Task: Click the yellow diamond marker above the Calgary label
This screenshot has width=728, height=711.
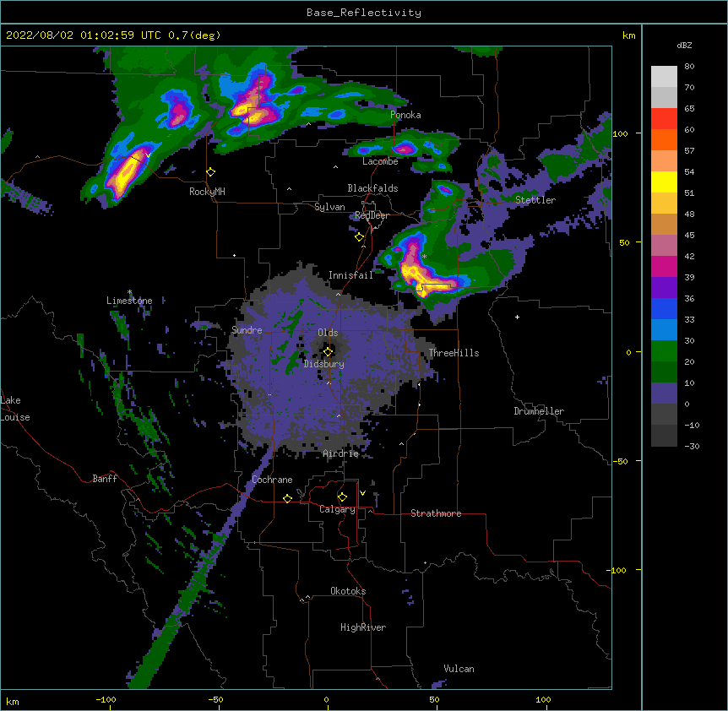Action: coord(342,497)
